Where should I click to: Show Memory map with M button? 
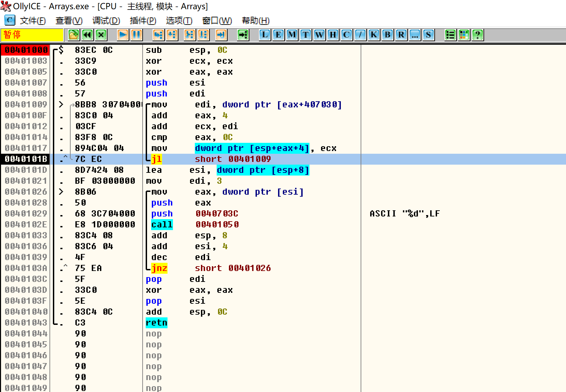click(x=292, y=35)
